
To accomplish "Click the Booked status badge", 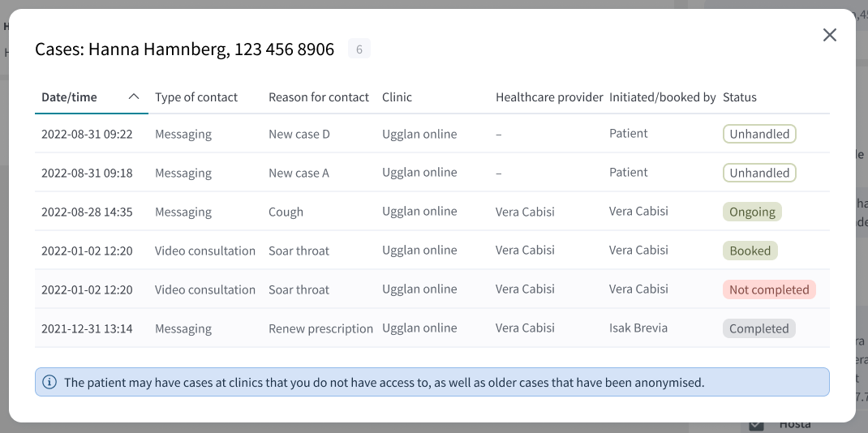I will click(x=750, y=251).
